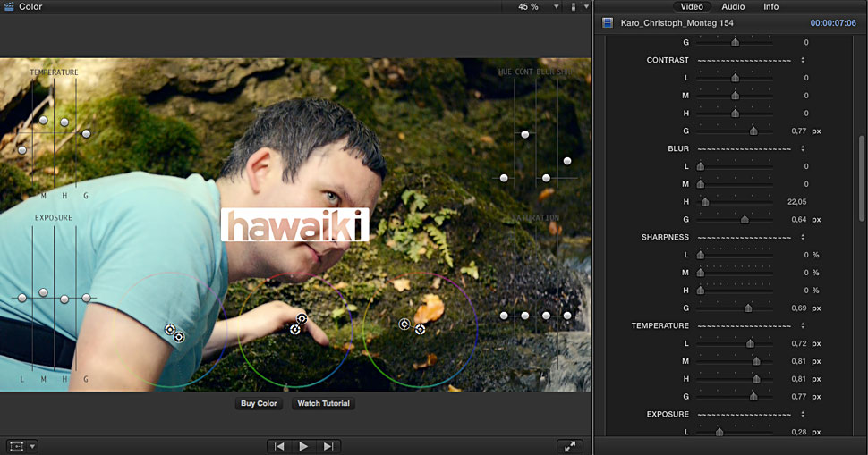
Task: Switch to the Audio inspector tab
Action: (x=733, y=7)
